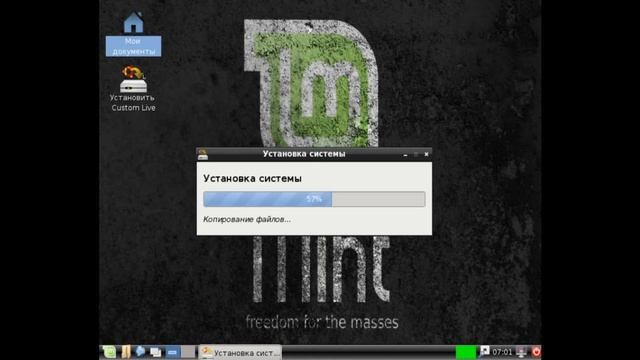Image resolution: width=640 pixels, height=360 pixels.
Task: Open the network monitor tray icon
Action: [522, 352]
